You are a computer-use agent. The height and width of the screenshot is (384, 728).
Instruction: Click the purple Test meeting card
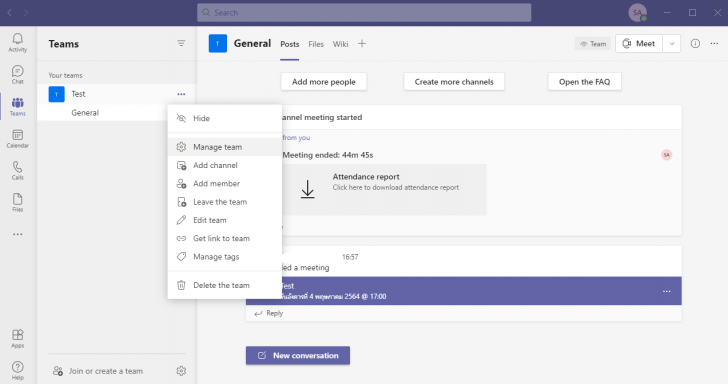pyautogui.click(x=464, y=291)
